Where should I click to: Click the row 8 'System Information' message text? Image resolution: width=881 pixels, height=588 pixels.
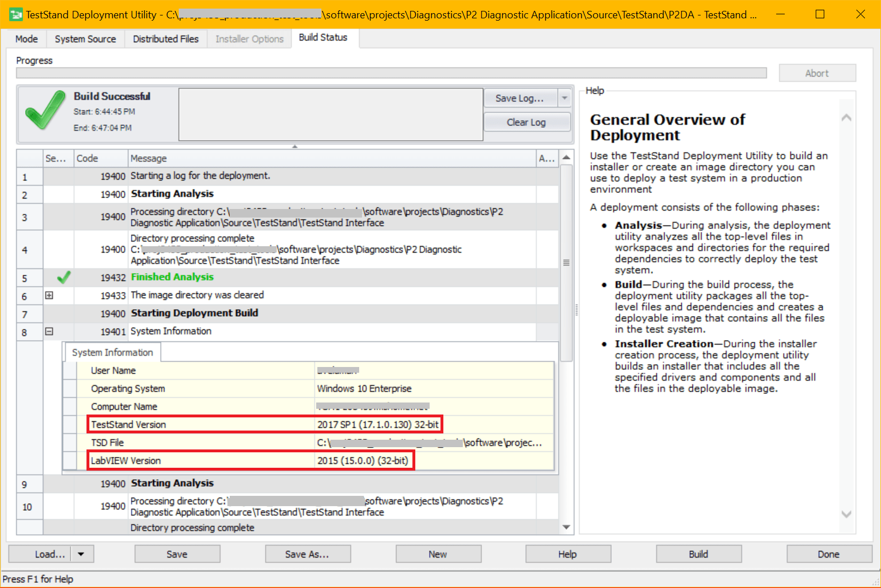tap(171, 331)
